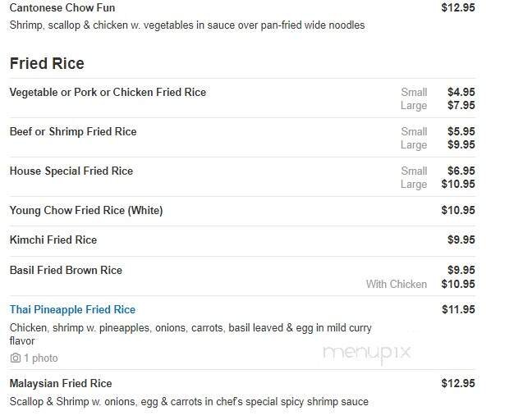
Task: Click the Fried Rice section heading
Action: click(47, 63)
